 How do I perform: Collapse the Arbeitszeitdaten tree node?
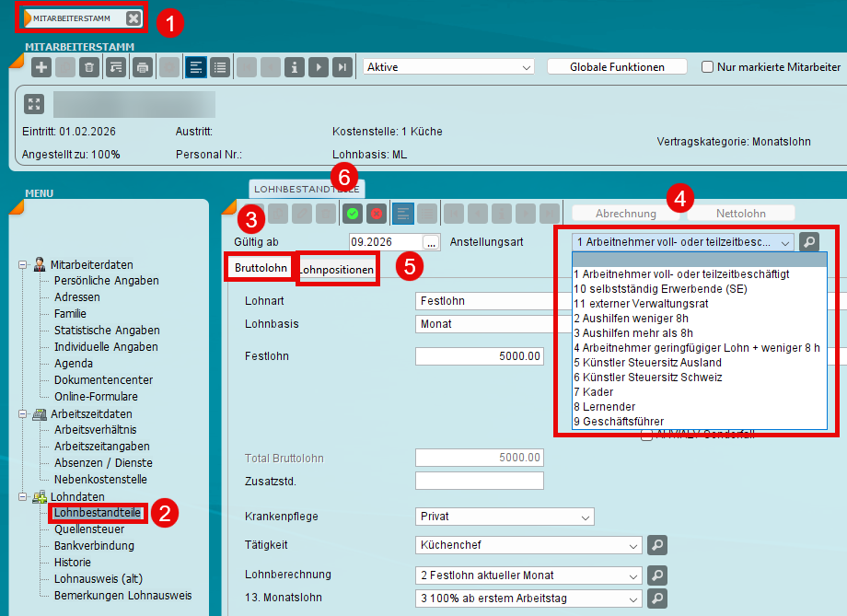click(23, 414)
